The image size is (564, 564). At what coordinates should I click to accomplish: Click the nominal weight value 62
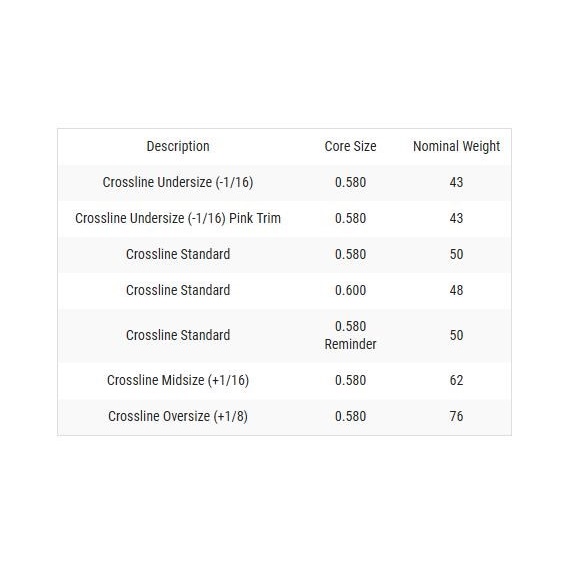[456, 380]
